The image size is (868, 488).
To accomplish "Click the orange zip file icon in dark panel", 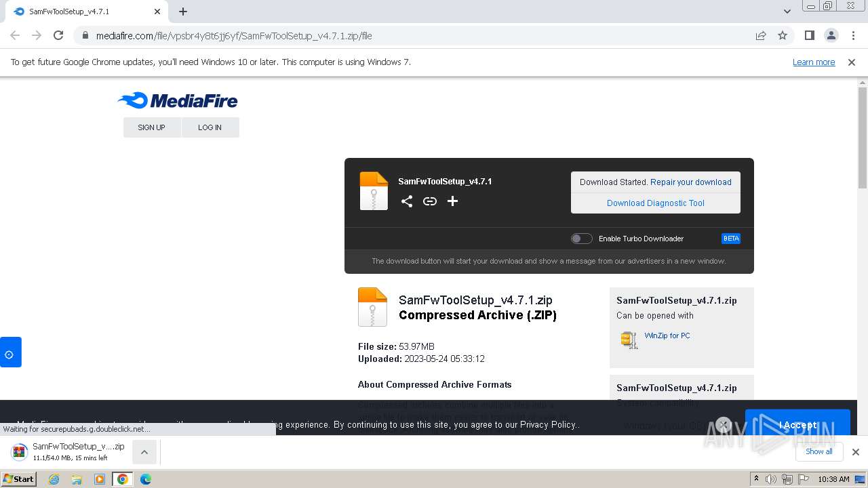I will point(374,191).
